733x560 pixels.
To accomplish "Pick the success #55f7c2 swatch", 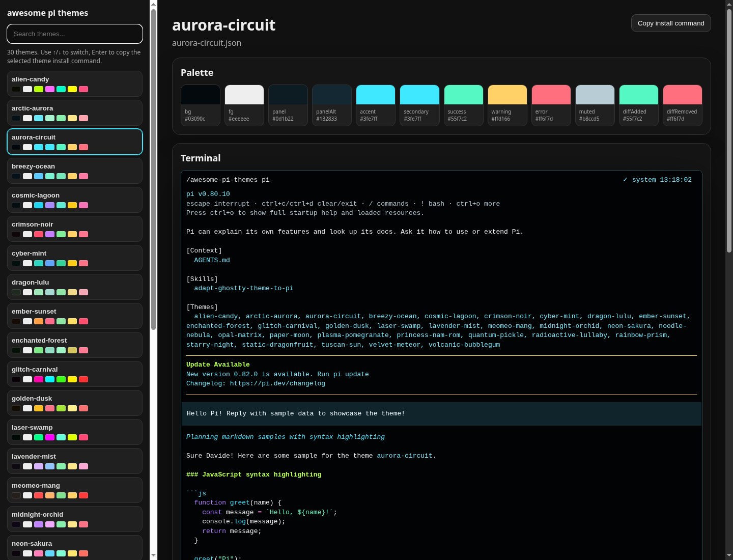I will 464,105.
